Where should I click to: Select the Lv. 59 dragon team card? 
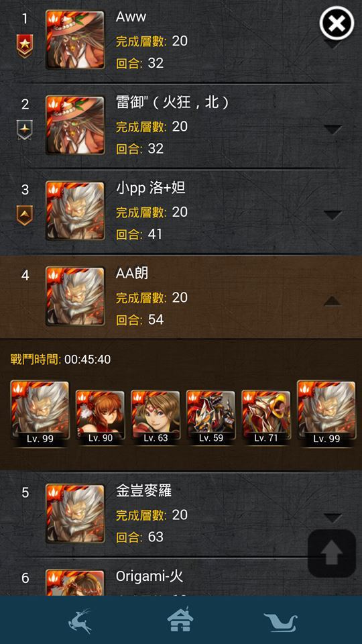(211, 417)
